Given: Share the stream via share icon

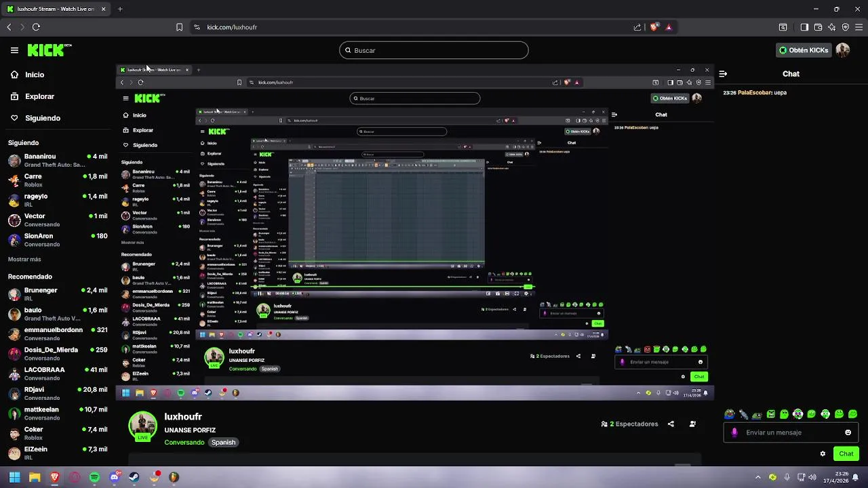Looking at the screenshot, I should pos(671,424).
